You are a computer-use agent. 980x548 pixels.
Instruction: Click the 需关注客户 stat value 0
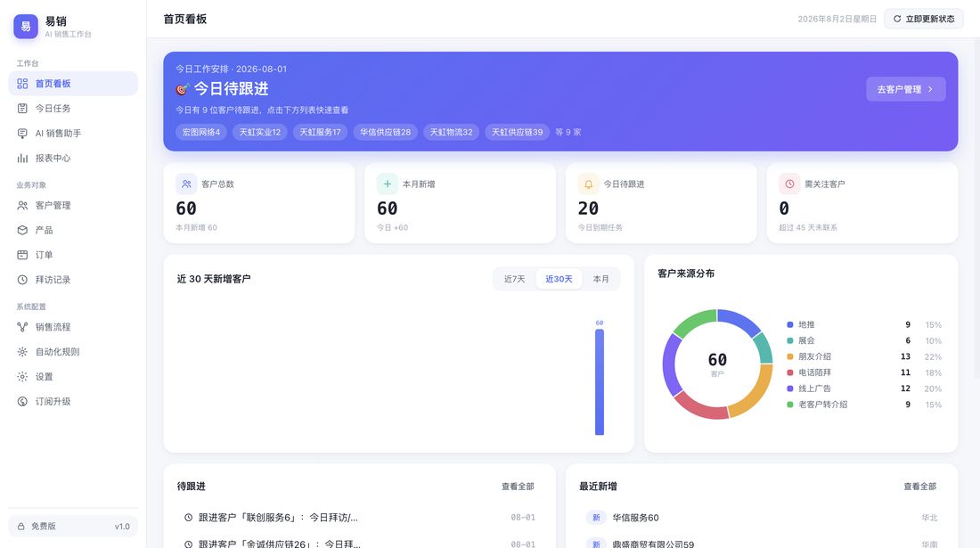(x=784, y=209)
